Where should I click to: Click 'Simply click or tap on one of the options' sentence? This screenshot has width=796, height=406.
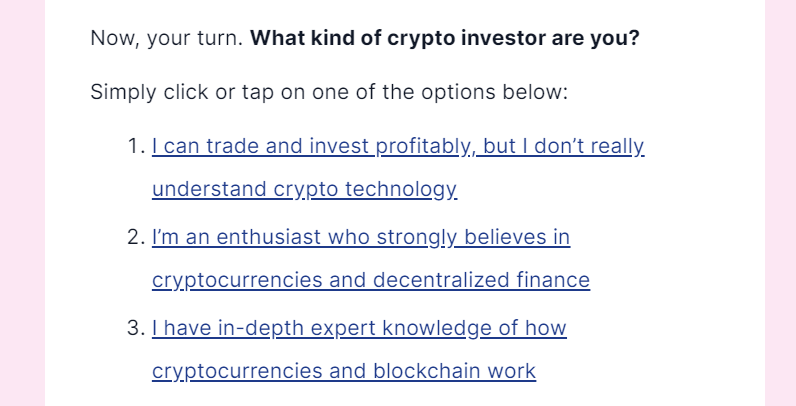[x=294, y=92]
